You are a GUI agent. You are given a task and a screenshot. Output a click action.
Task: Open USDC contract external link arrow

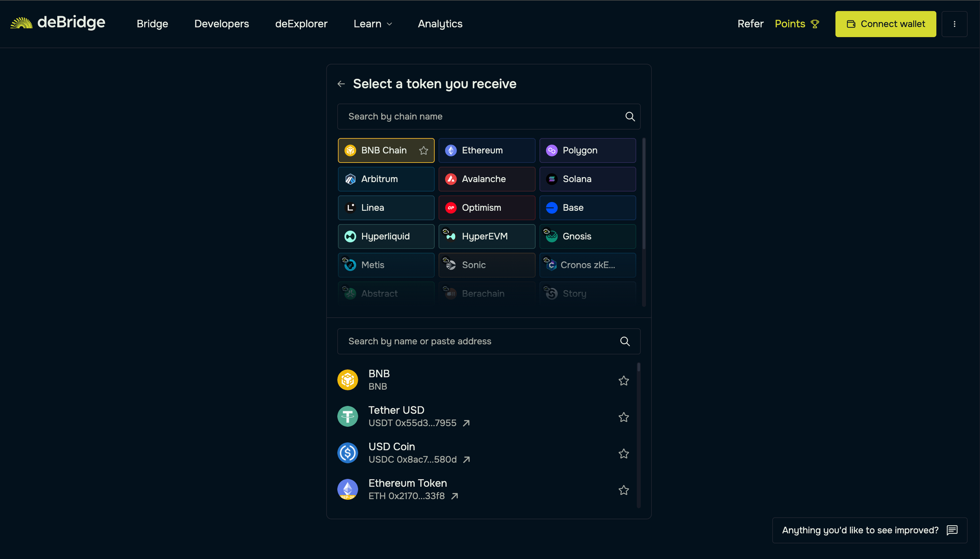(466, 459)
